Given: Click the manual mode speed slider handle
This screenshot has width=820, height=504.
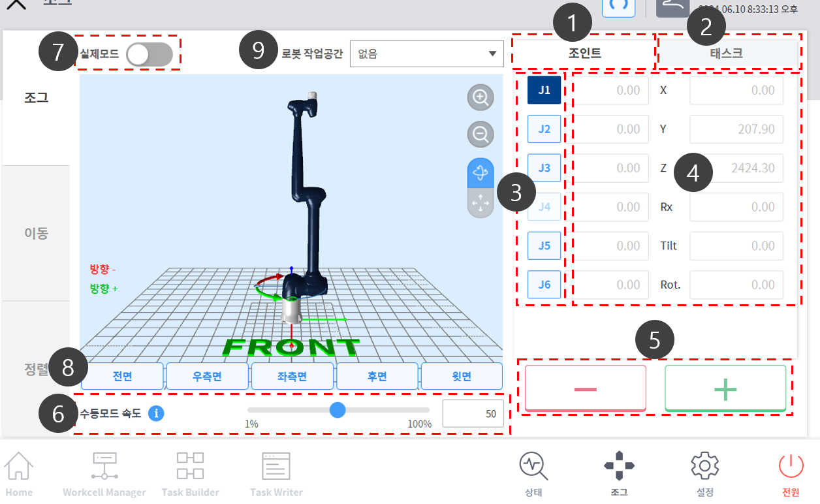Looking at the screenshot, I should (338, 410).
